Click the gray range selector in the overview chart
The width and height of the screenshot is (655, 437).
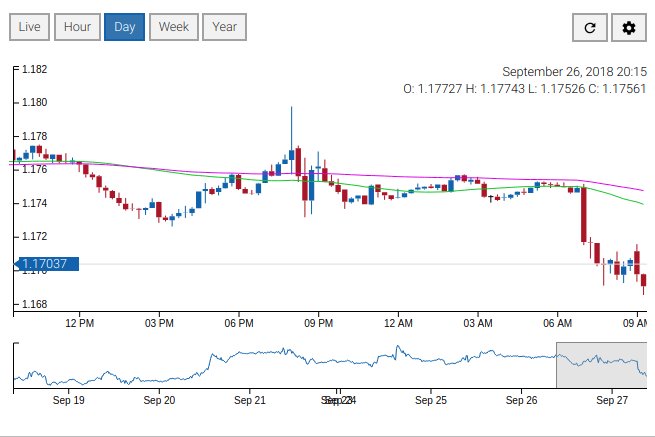602,365
